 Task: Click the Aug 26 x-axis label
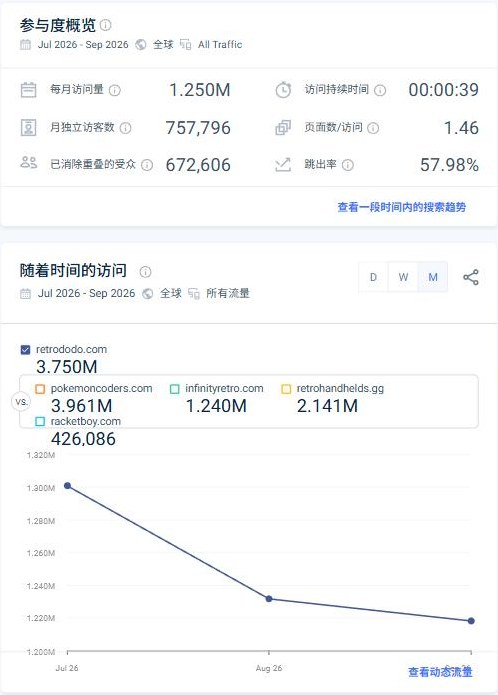tap(269, 668)
